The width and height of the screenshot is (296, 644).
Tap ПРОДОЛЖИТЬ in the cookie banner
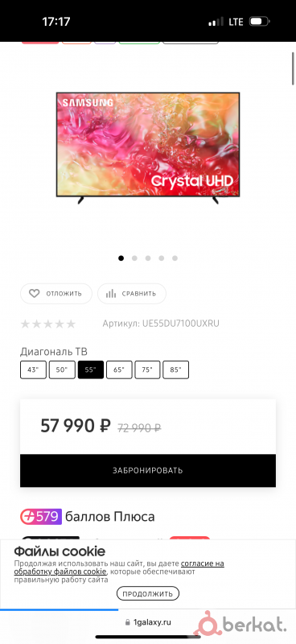click(x=148, y=593)
